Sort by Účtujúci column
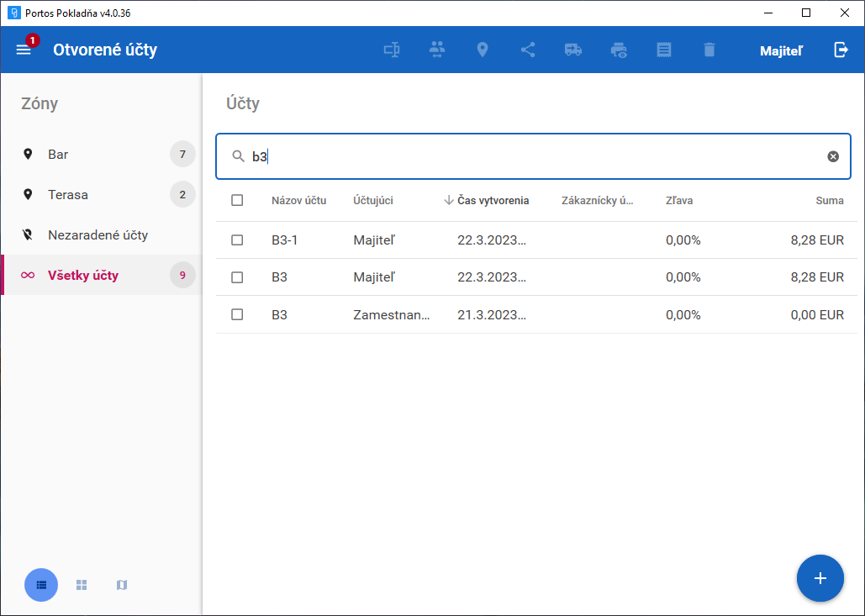 373,201
